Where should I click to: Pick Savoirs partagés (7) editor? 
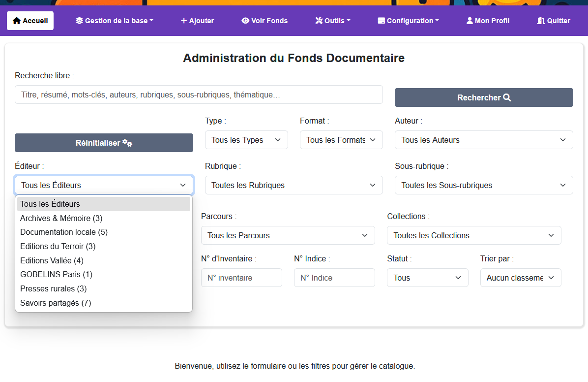tap(56, 303)
